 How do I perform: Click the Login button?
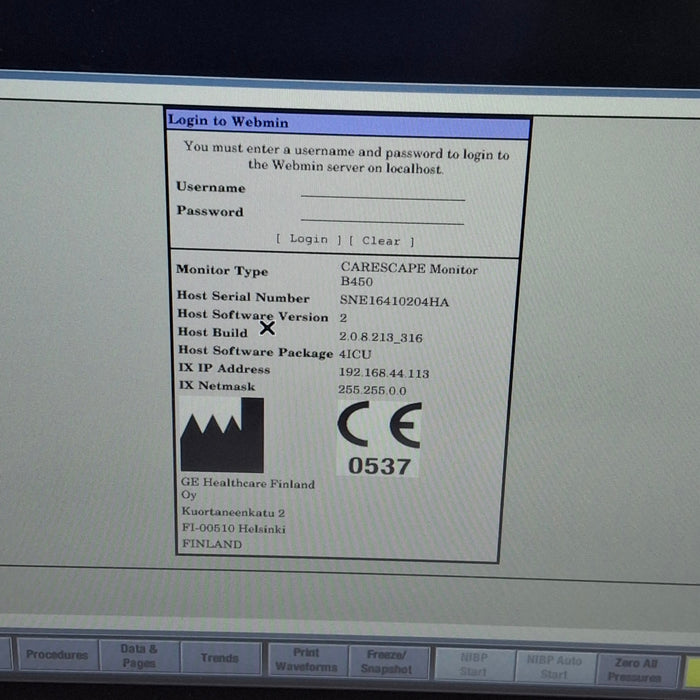click(x=308, y=239)
